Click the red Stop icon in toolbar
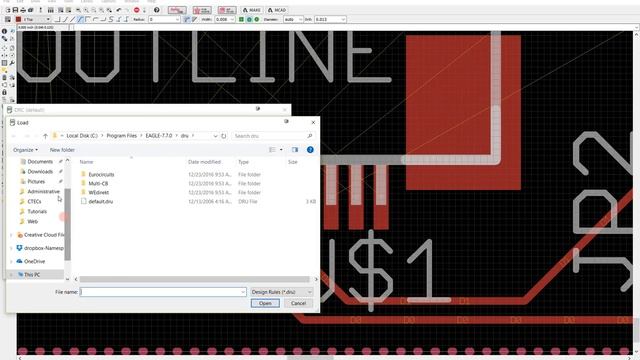This screenshot has height=360, width=640. pyautogui.click(x=136, y=10)
